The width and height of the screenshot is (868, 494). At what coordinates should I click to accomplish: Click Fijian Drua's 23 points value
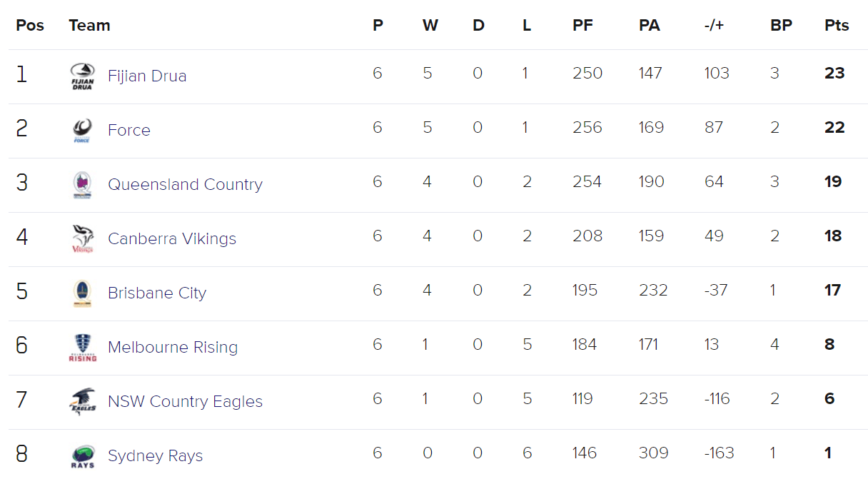pos(834,74)
